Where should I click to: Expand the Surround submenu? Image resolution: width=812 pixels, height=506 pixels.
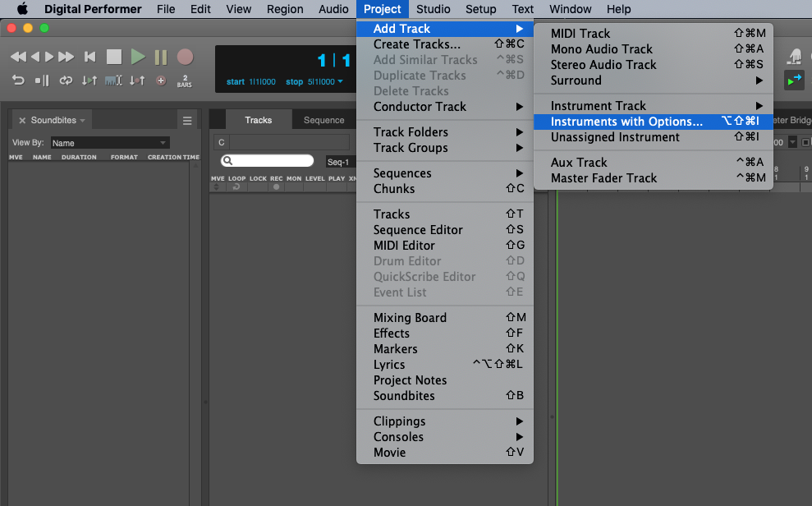click(x=654, y=80)
